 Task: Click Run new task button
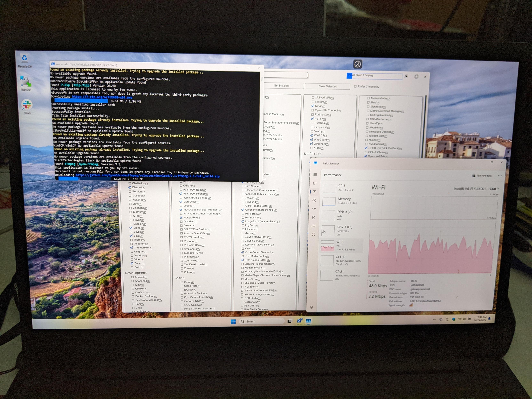point(482,176)
